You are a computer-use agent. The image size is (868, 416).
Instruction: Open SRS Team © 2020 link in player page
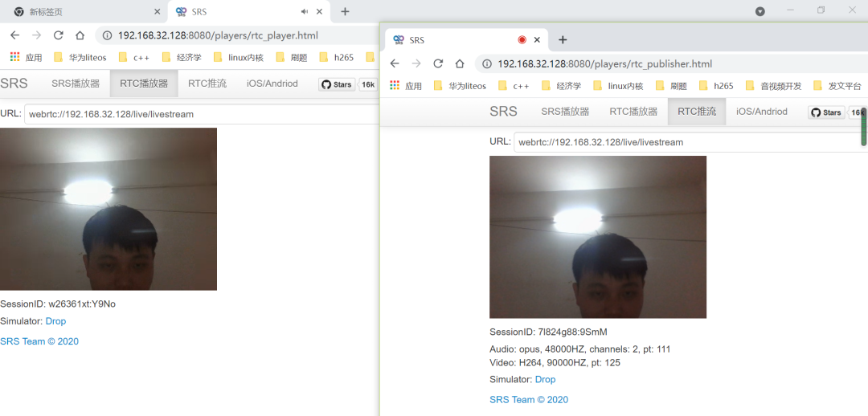[x=39, y=341]
